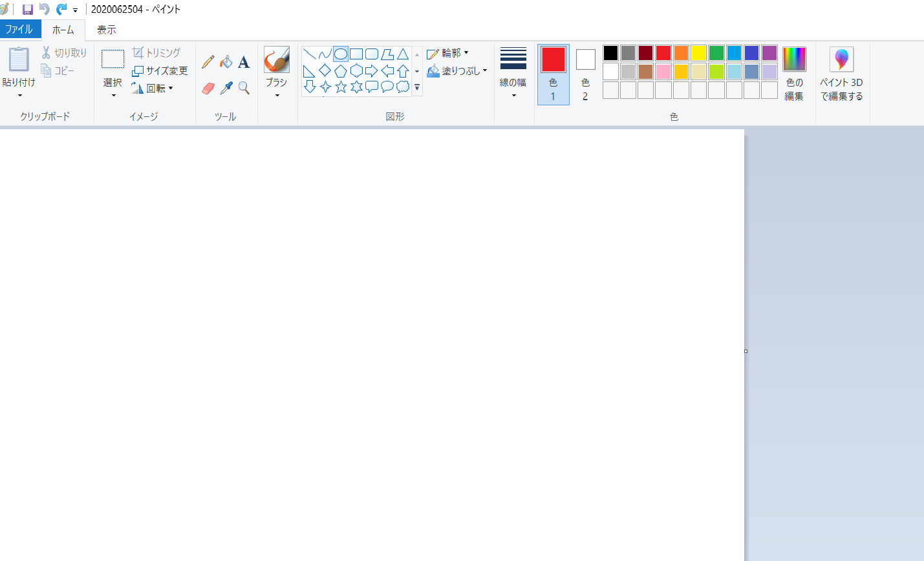Choose the five-point star shape
This screenshot has height=561, width=924.
tap(341, 87)
